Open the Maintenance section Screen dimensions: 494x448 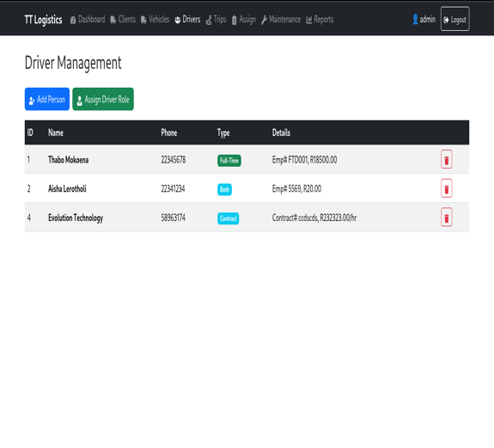281,20
